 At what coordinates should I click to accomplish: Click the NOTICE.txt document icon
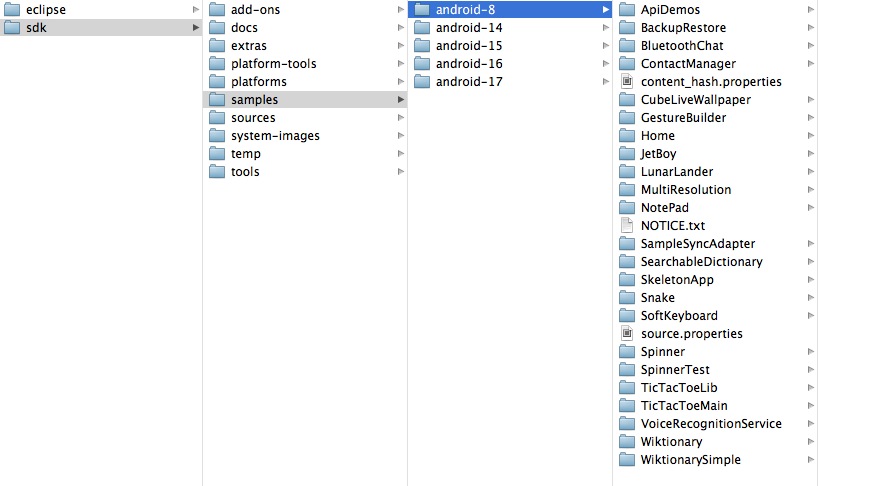(627, 226)
